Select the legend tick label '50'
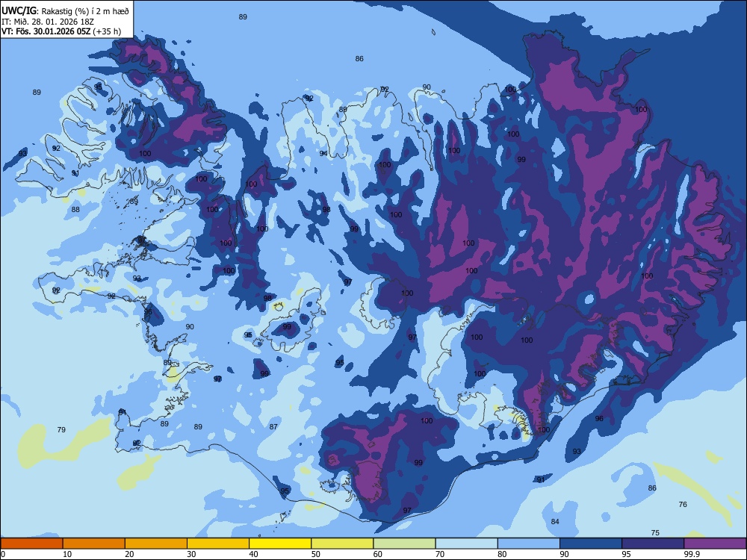 point(315,554)
